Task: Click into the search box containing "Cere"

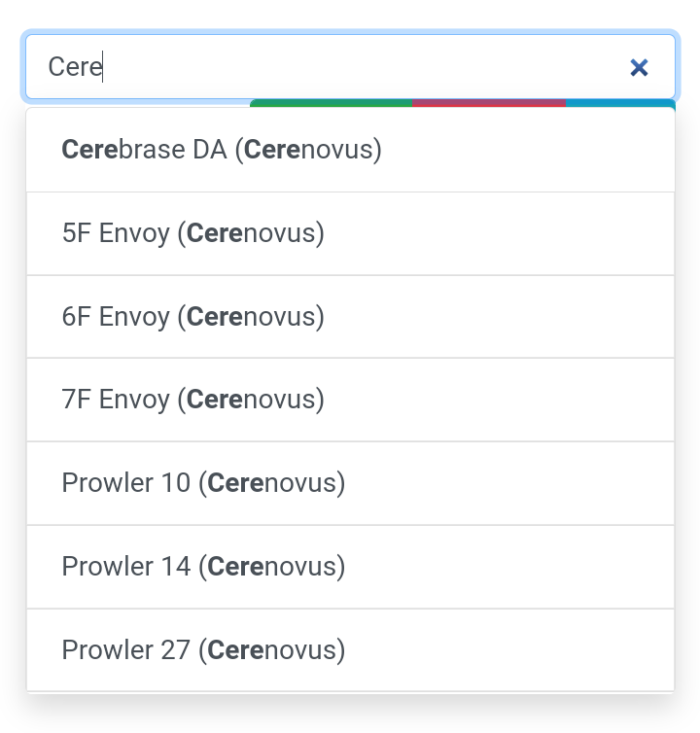Action: (350, 66)
